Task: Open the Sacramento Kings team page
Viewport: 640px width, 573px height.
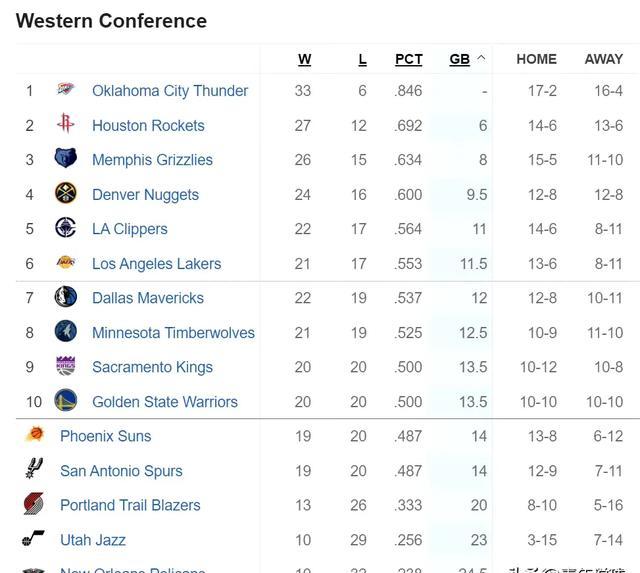Action: pyautogui.click(x=152, y=367)
